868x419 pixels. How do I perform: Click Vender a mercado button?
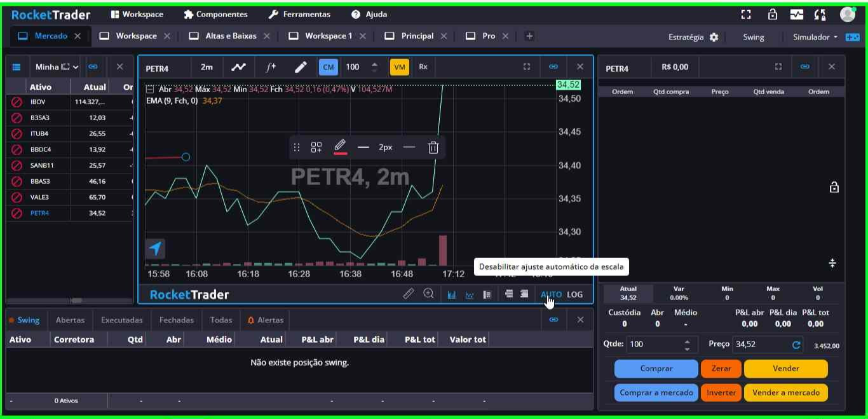pos(786,392)
